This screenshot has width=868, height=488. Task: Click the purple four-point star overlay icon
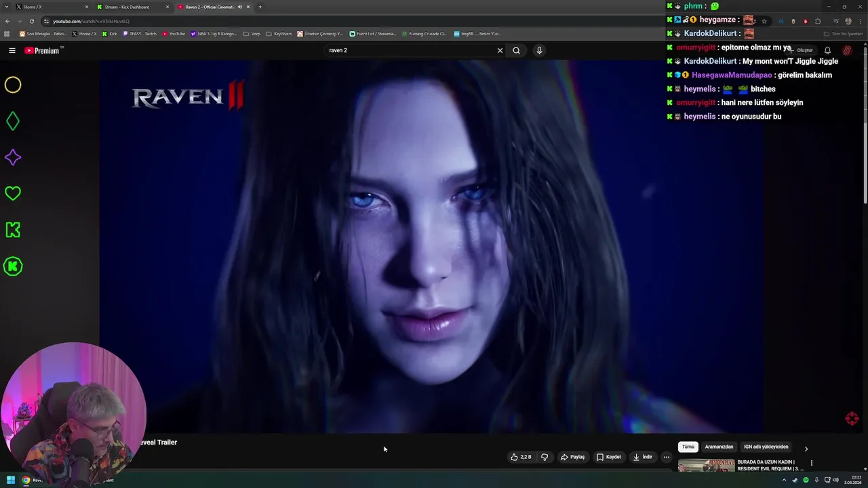coord(13,157)
